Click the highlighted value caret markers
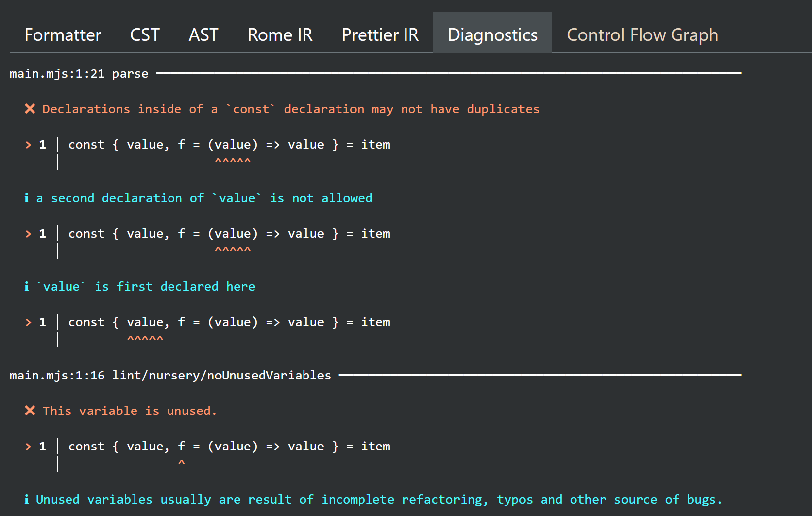 point(233,159)
